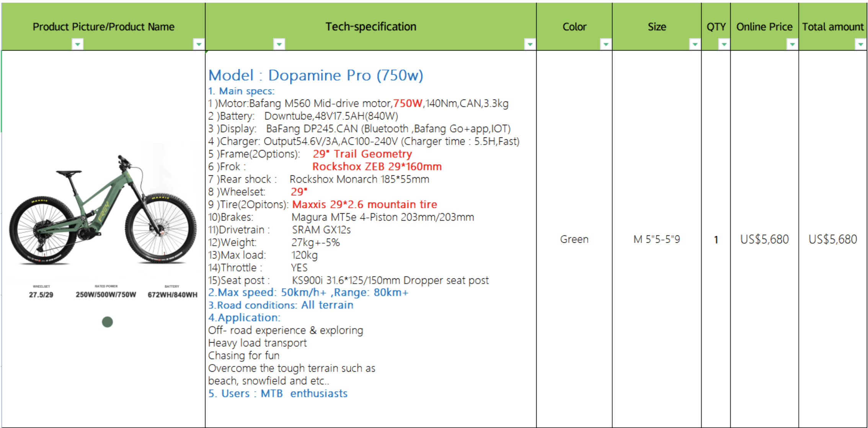Image resolution: width=868 pixels, height=428 pixels.
Task: Click the '1. Main specs:' heading
Action: click(x=241, y=91)
